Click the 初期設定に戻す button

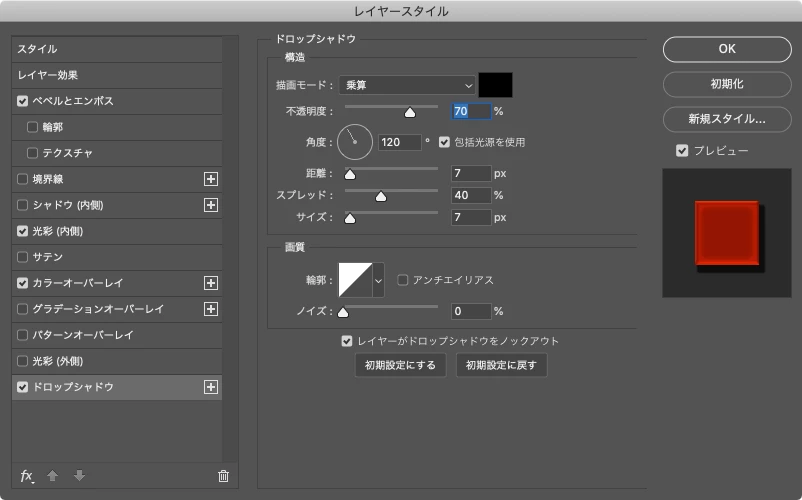pyautogui.click(x=501, y=365)
